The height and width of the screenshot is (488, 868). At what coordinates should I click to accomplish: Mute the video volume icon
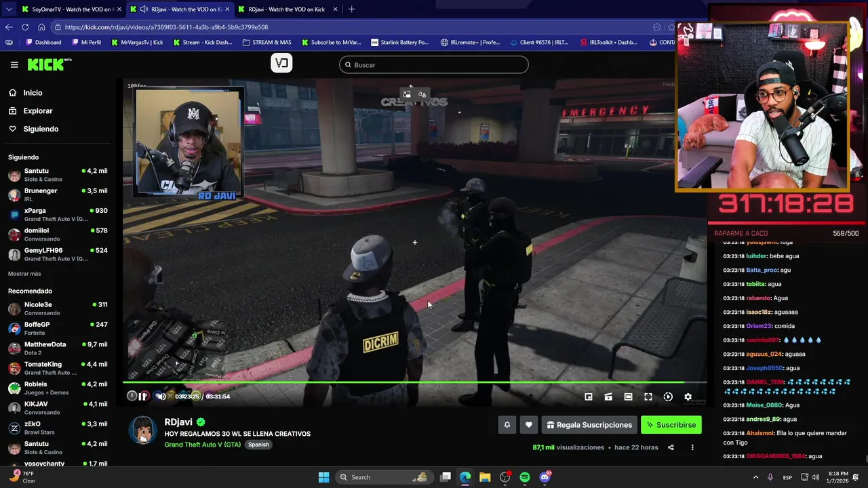(161, 396)
